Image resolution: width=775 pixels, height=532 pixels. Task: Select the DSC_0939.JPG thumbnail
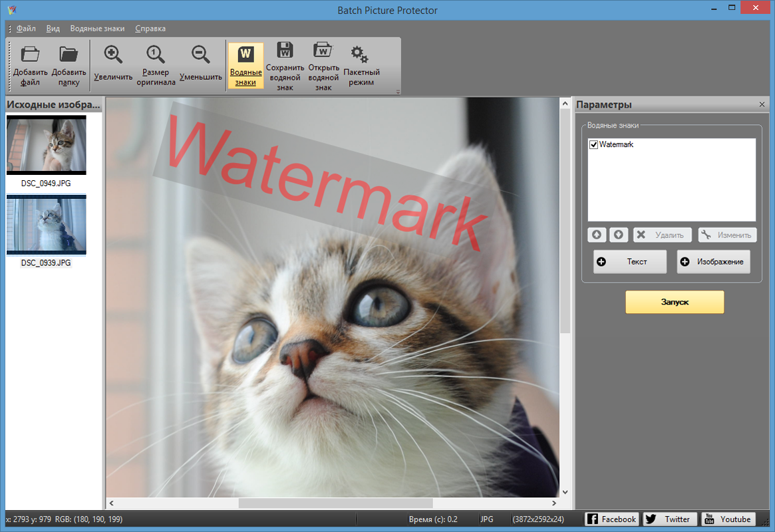pyautogui.click(x=46, y=226)
